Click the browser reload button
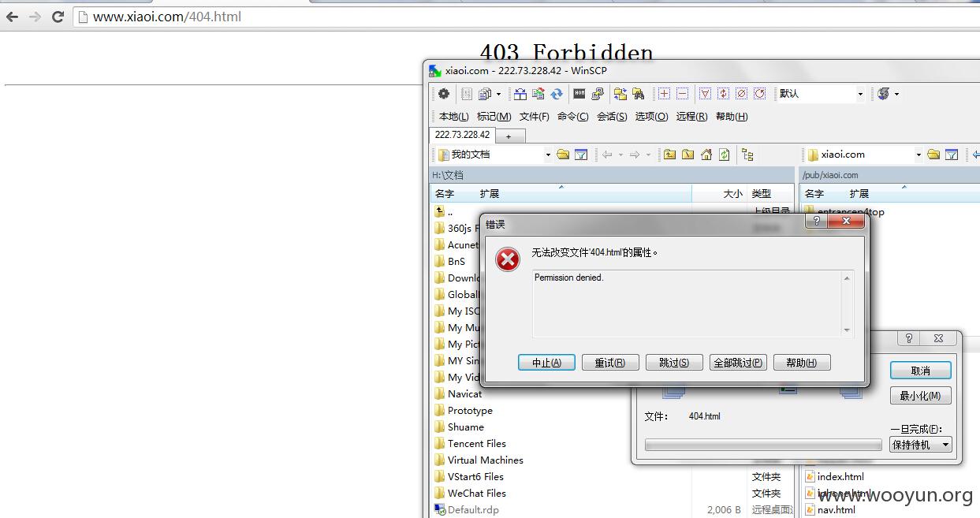Viewport: 980px width, 518px height. point(58,17)
